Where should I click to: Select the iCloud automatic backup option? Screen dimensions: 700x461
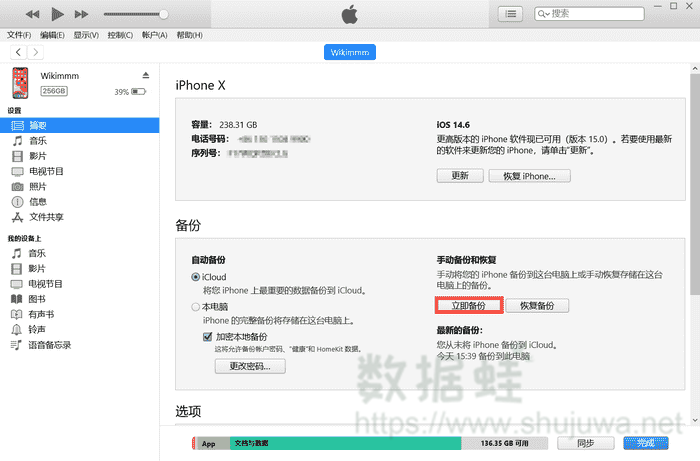(x=196, y=276)
